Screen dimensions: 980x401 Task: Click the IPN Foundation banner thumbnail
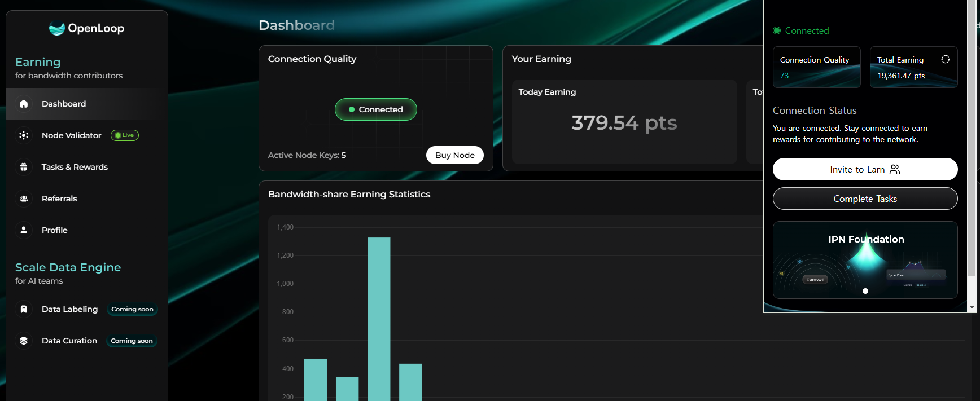[865, 260]
